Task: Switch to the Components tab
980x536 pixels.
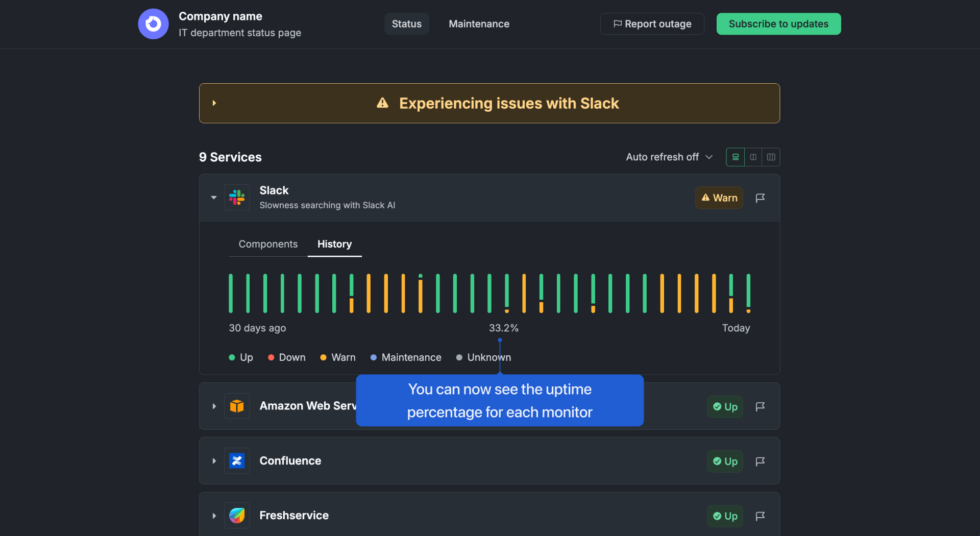Action: (268, 244)
